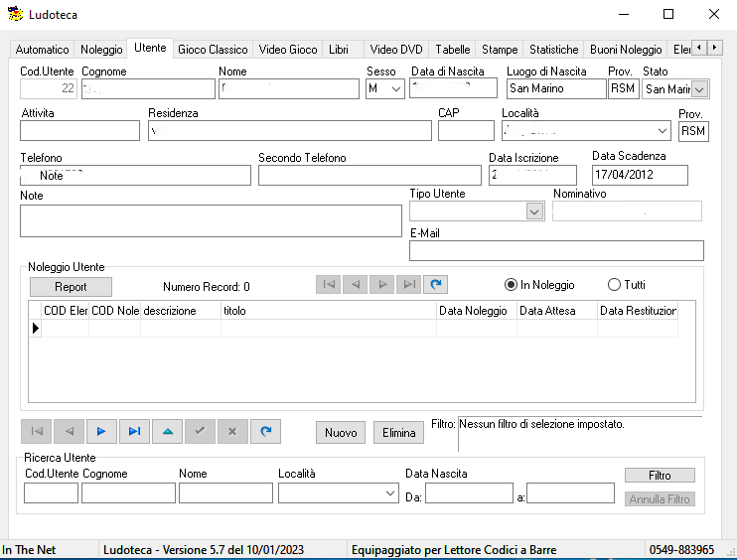Open the Stato dropdown
The width and height of the screenshot is (737, 560).
(699, 89)
